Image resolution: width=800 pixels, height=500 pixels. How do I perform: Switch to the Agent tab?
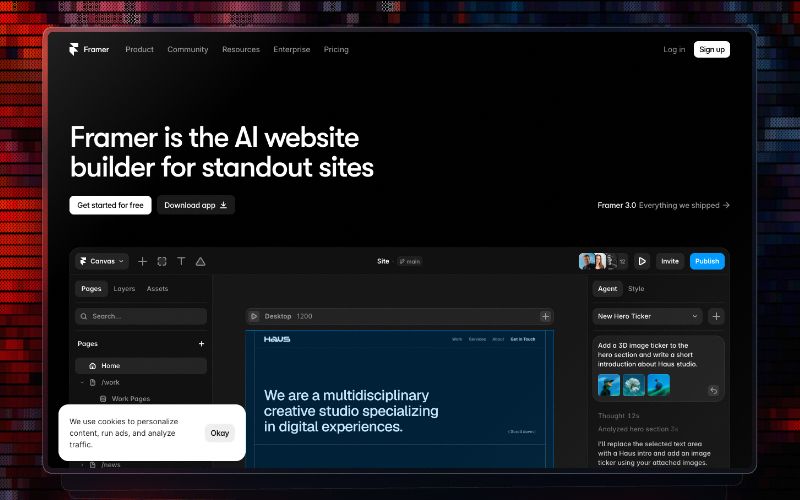(x=607, y=289)
